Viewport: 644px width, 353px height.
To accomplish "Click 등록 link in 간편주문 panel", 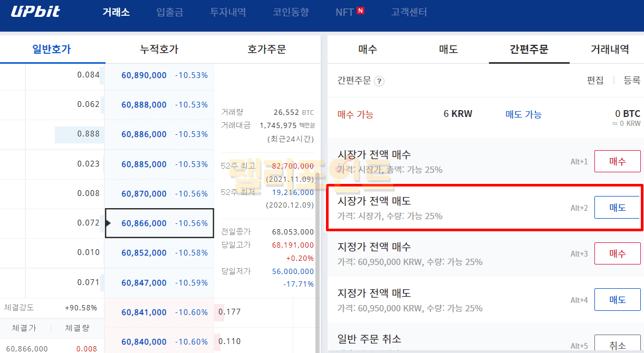I will [x=631, y=81].
